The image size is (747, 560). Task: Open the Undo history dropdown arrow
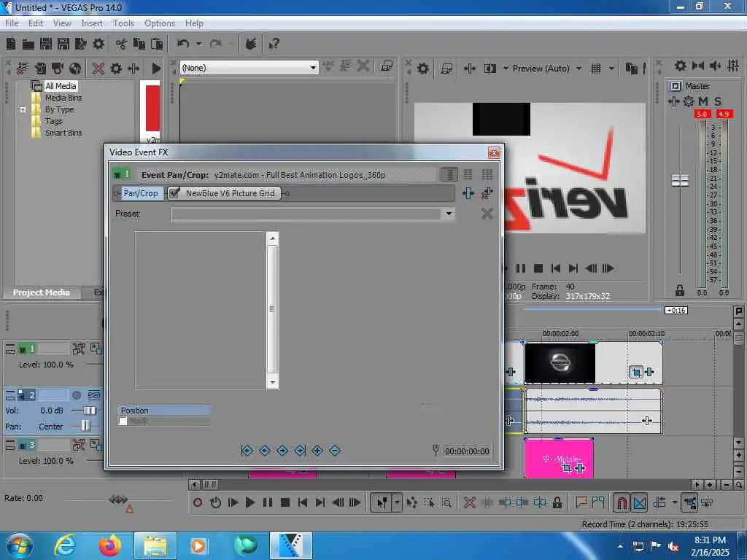pyautogui.click(x=198, y=44)
